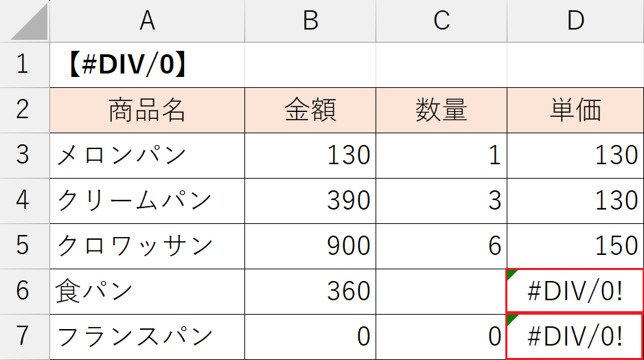Select the メロンパン cell
This screenshot has height=360, width=644.
tap(147, 155)
